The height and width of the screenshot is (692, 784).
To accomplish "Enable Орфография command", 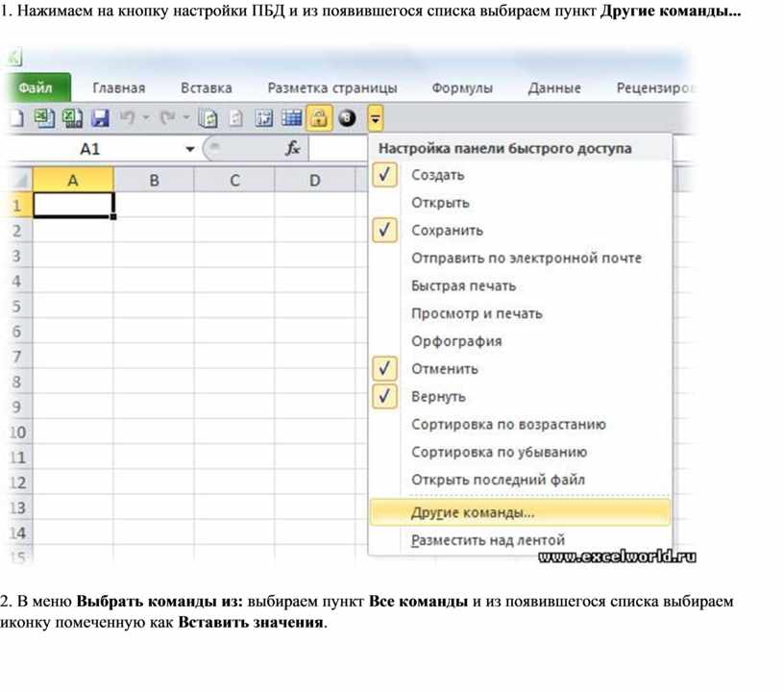I will click(520, 341).
